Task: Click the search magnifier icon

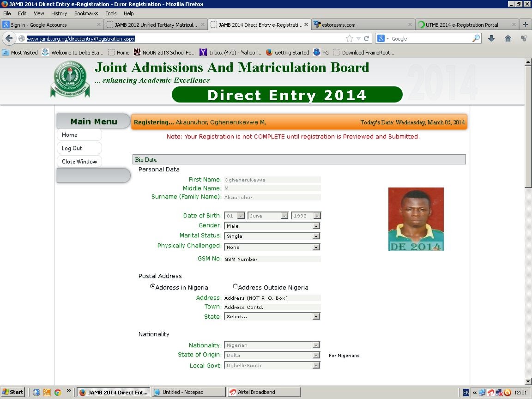Action: click(477, 38)
